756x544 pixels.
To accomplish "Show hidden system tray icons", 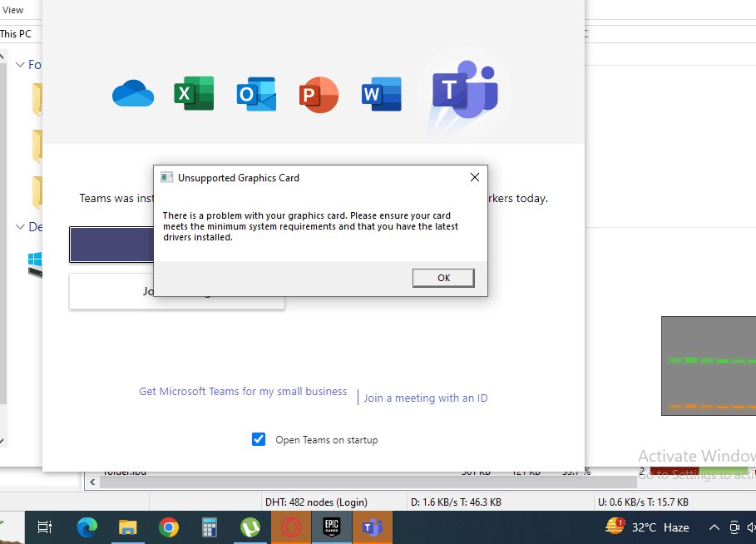I will tap(714, 527).
